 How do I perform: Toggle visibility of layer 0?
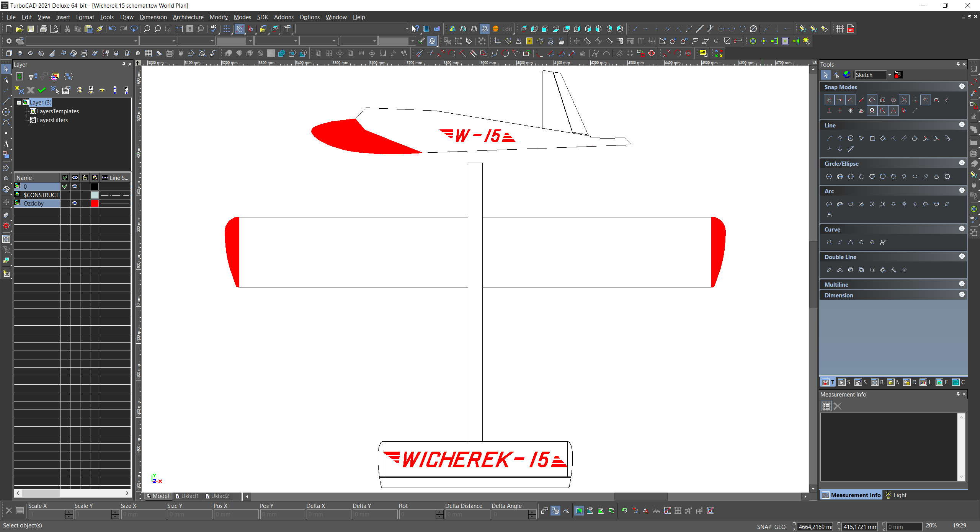75,186
